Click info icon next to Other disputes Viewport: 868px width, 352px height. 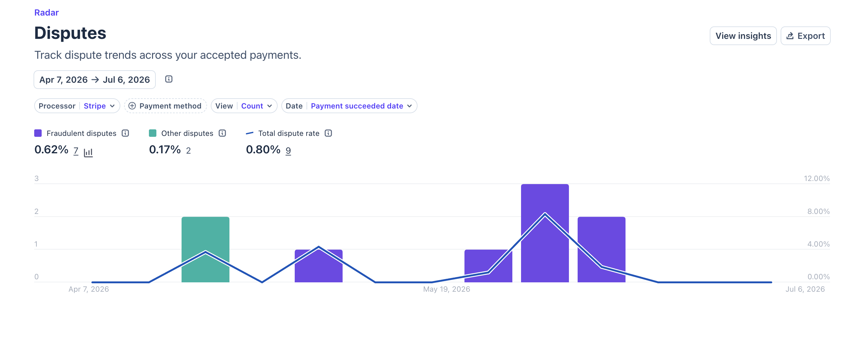(222, 133)
